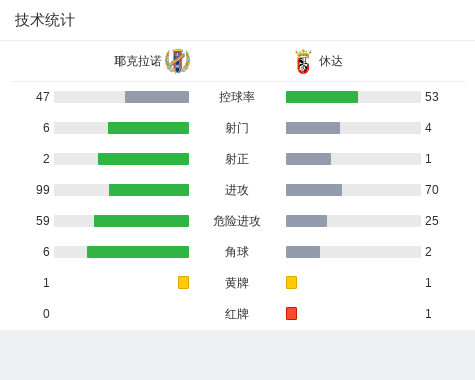Click the 控球率 stat label
The height and width of the screenshot is (380, 475).
pyautogui.click(x=237, y=97)
